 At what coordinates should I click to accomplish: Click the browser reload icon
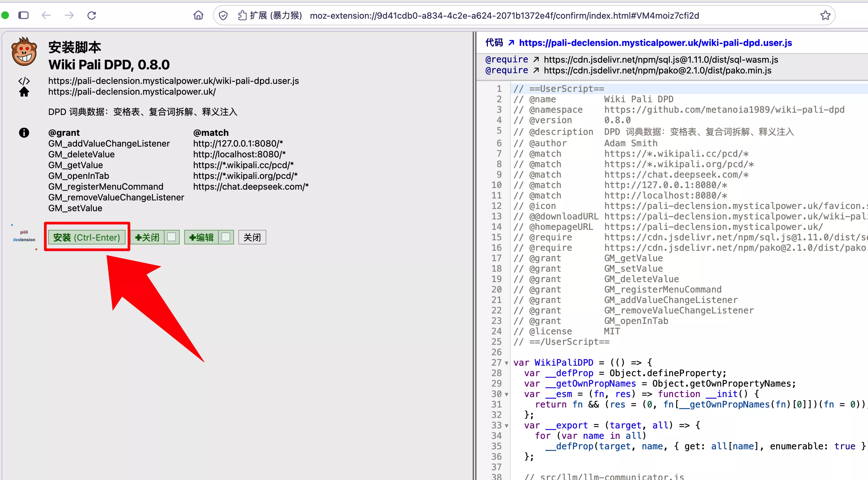click(x=92, y=15)
